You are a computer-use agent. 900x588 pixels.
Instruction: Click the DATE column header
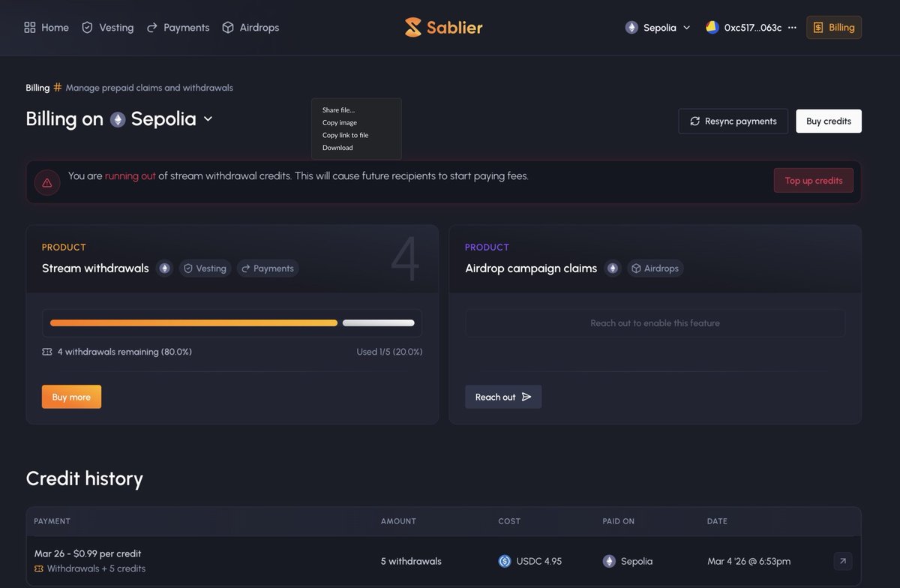[x=717, y=521]
